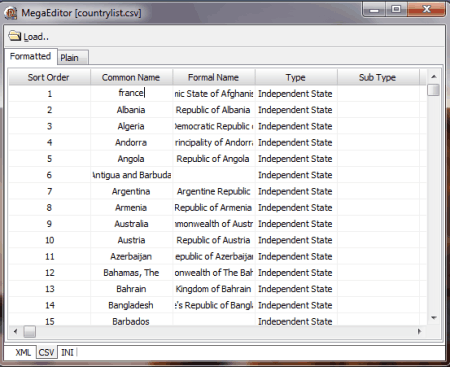Open the INI format tab
Screen dimensions: 450x367
(x=67, y=352)
